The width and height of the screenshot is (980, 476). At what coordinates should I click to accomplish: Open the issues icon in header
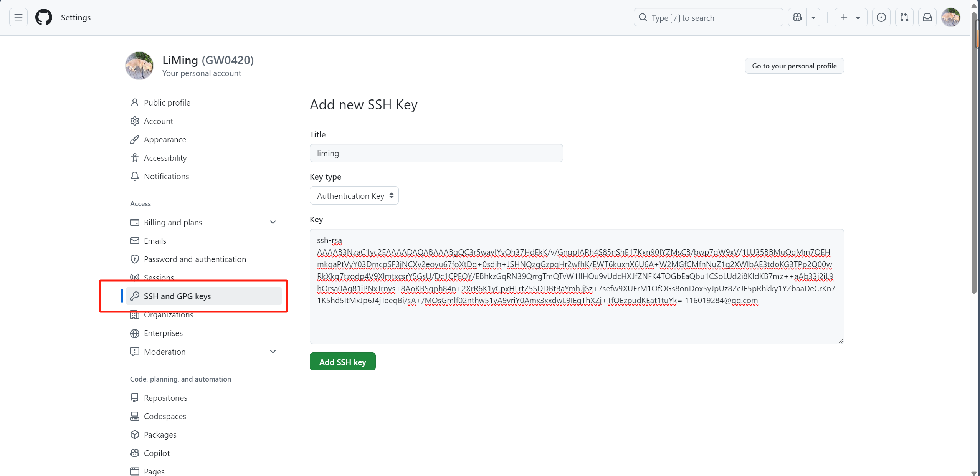pyautogui.click(x=881, y=18)
